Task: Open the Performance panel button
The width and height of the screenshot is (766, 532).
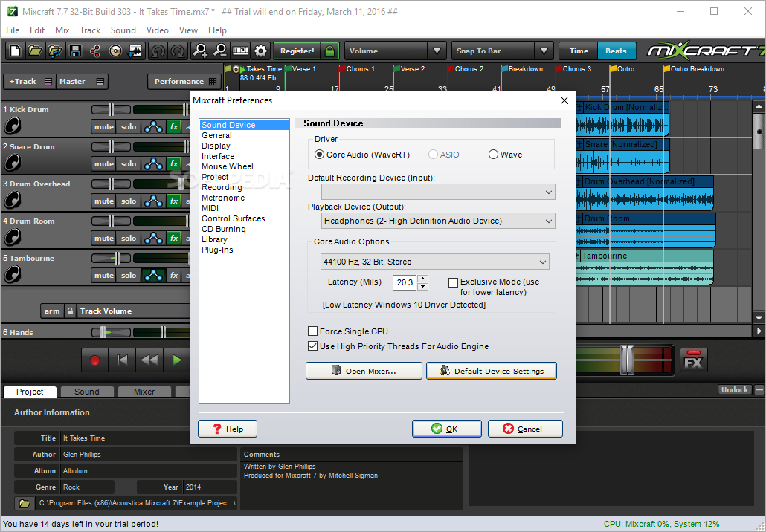Action: pos(185,82)
